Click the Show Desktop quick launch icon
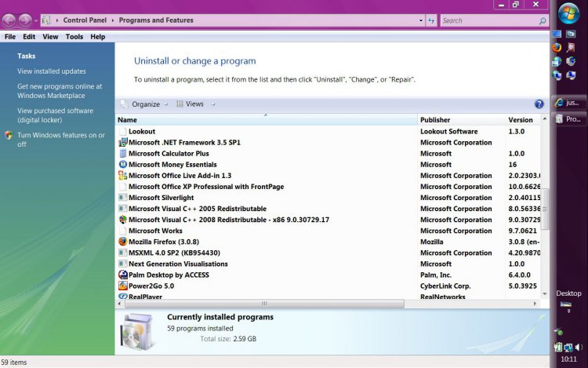Screen dimensions: 588x368 pyautogui.click(x=557, y=34)
